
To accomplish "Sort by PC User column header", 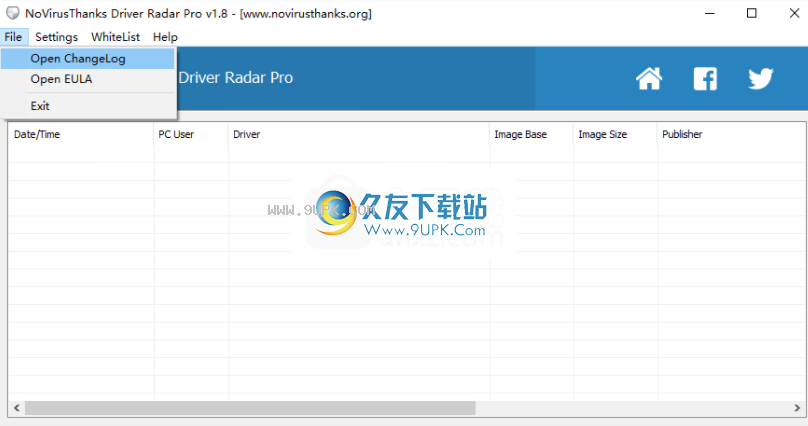I will click(x=191, y=134).
